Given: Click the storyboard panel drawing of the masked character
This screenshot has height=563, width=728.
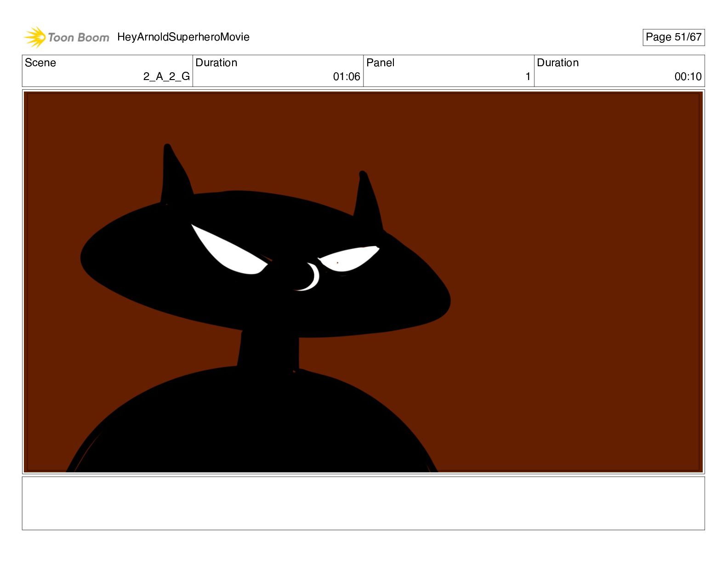Looking at the screenshot, I should [363, 282].
